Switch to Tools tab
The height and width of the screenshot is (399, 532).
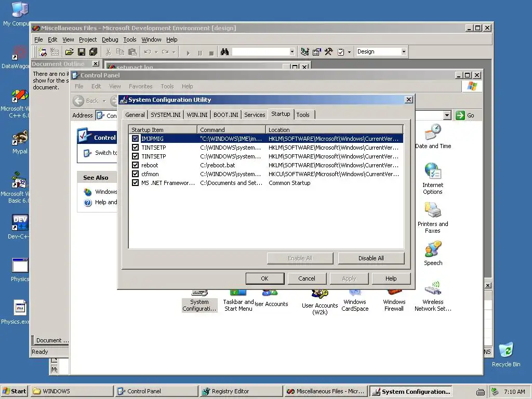point(303,115)
